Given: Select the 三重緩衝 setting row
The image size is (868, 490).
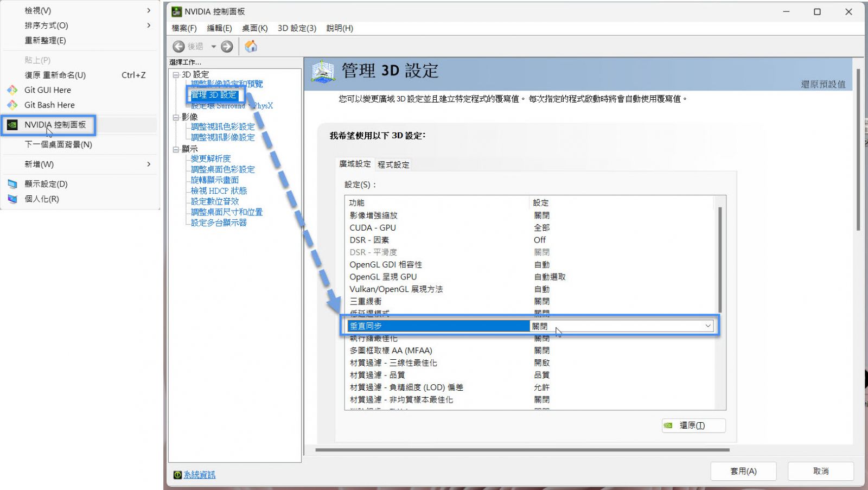Looking at the screenshot, I should pyautogui.click(x=531, y=301).
